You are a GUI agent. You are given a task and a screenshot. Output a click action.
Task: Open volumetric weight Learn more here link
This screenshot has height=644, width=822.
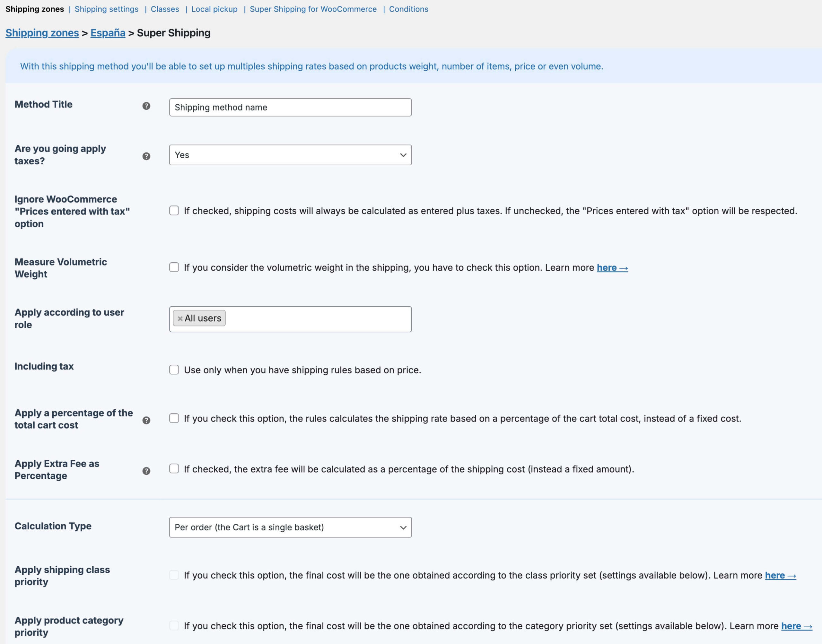[612, 268]
